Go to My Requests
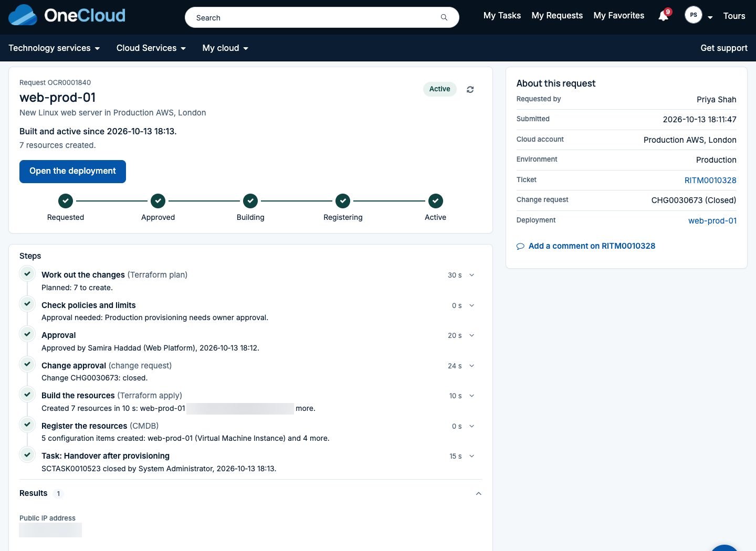The height and width of the screenshot is (551, 756). [557, 16]
